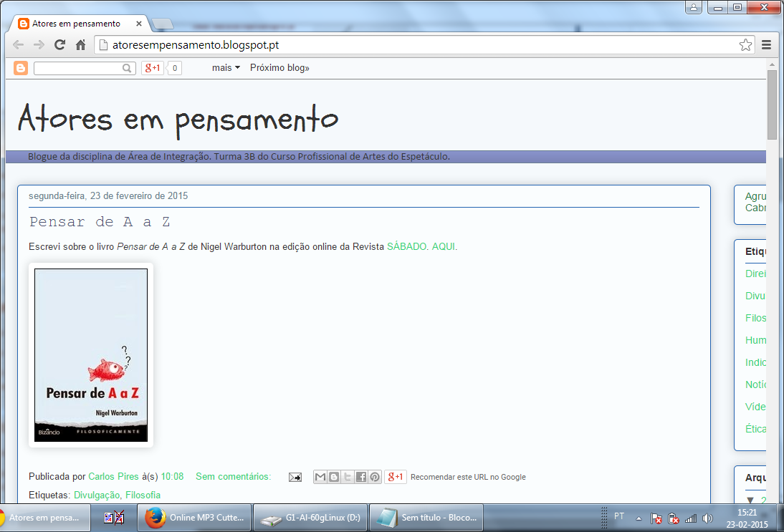Click inside the Blogger navbar search field

click(x=78, y=68)
